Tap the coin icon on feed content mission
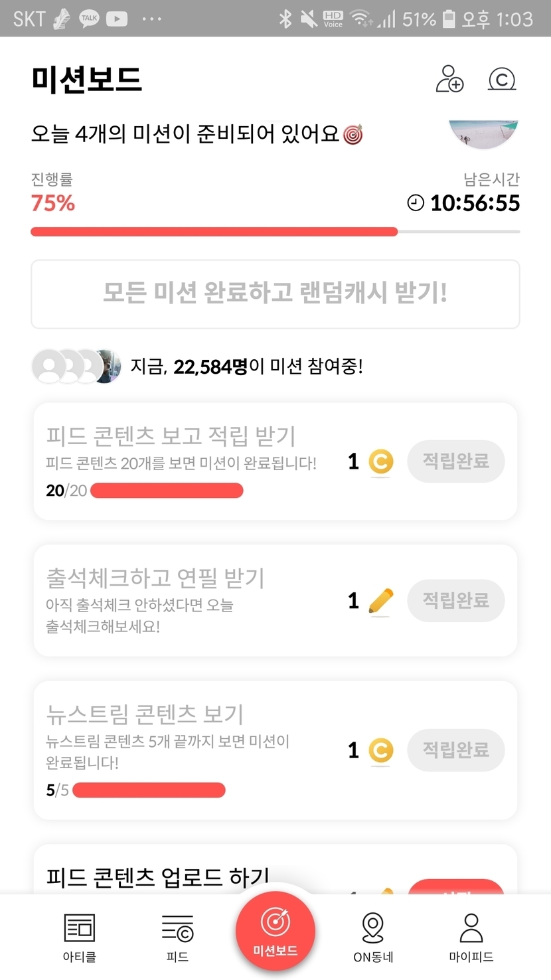This screenshot has width=551, height=980. tap(380, 462)
